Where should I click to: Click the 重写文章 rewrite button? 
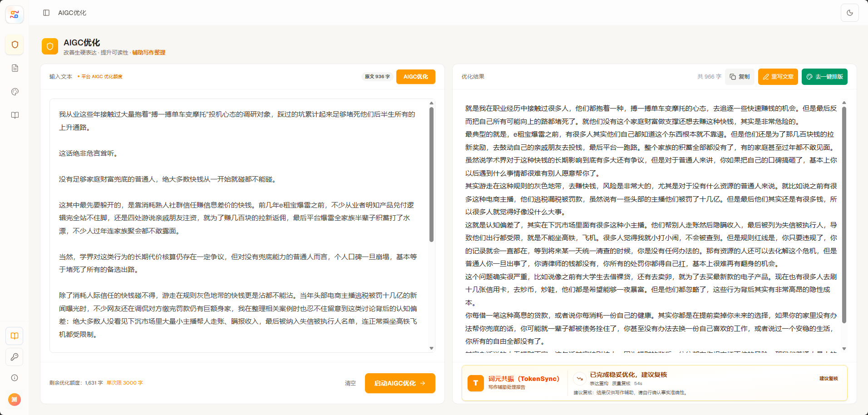[778, 77]
